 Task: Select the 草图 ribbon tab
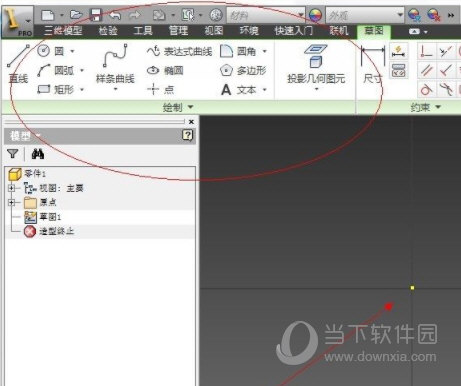pos(374,31)
